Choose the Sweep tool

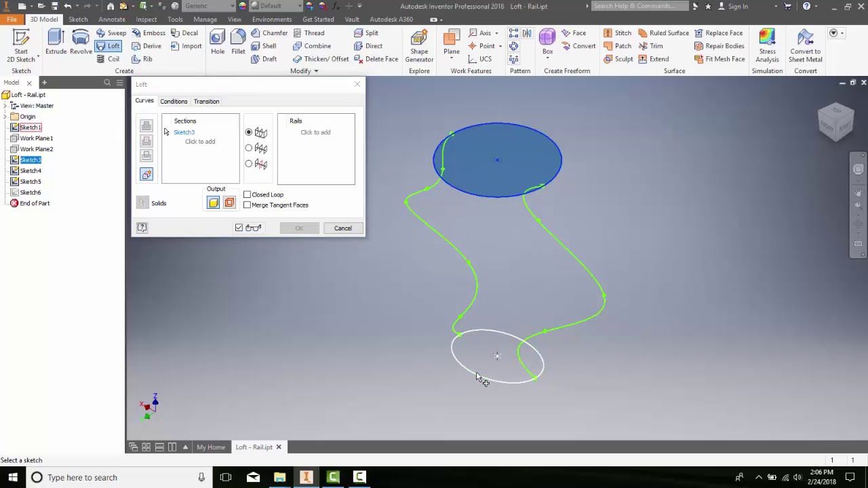[111, 33]
